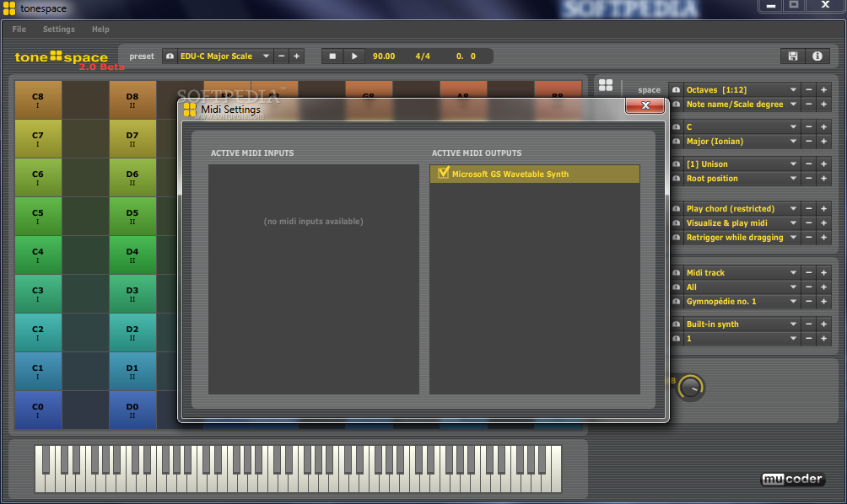Screen dimensions: 847x504
Task: Click the volume knob
Action: 691,388
